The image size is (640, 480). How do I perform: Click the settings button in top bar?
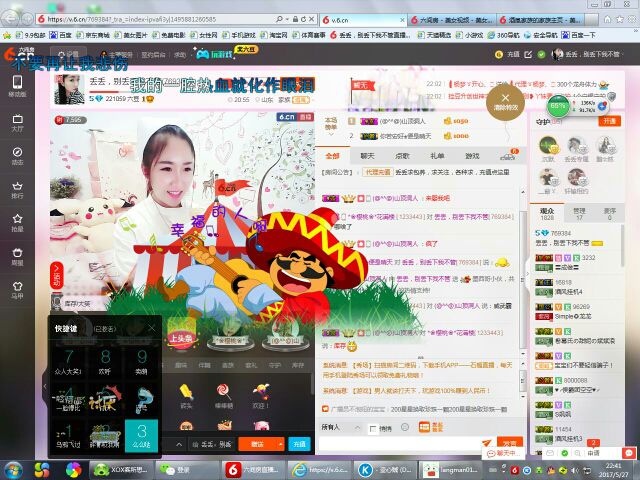click(68, 54)
